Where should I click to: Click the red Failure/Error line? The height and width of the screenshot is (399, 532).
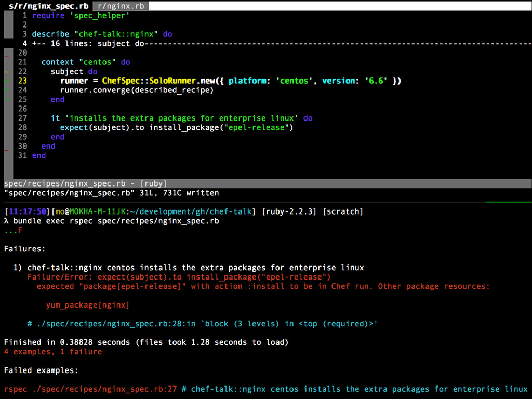[x=179, y=277]
